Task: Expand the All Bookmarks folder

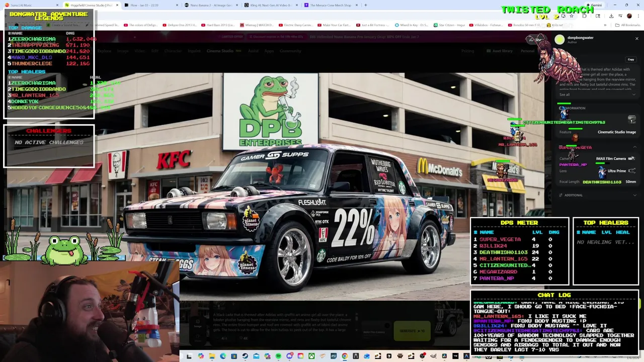Action: tap(628, 25)
